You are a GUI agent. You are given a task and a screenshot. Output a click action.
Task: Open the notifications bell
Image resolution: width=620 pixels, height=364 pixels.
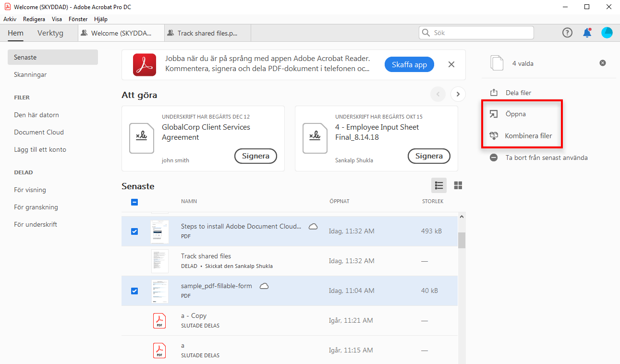pos(587,33)
